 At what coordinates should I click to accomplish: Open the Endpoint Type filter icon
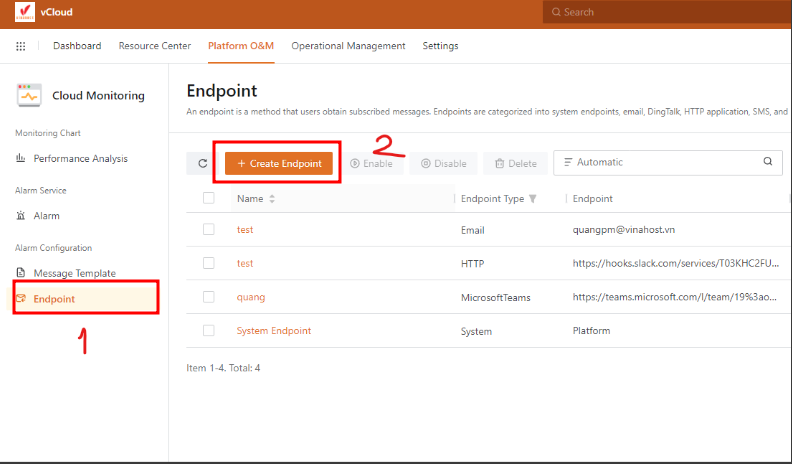(533, 199)
